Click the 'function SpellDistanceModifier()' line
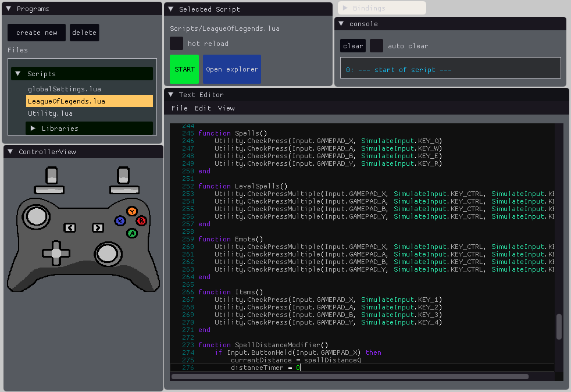This screenshot has height=392, width=571. coord(263,345)
